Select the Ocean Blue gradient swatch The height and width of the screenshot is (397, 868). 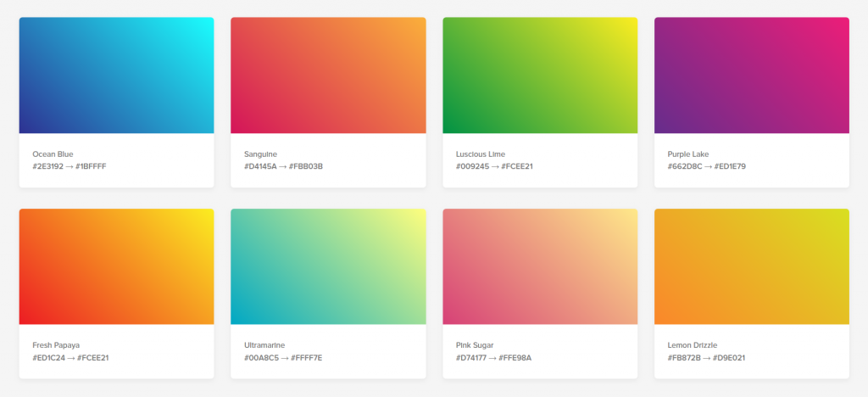116,75
